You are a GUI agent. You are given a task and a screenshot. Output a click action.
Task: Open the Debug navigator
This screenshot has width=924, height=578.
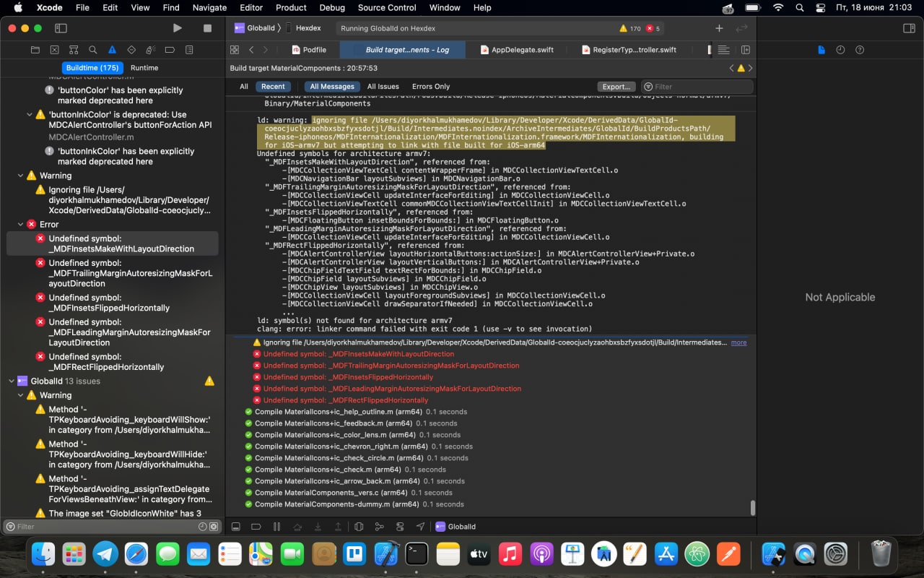point(150,50)
